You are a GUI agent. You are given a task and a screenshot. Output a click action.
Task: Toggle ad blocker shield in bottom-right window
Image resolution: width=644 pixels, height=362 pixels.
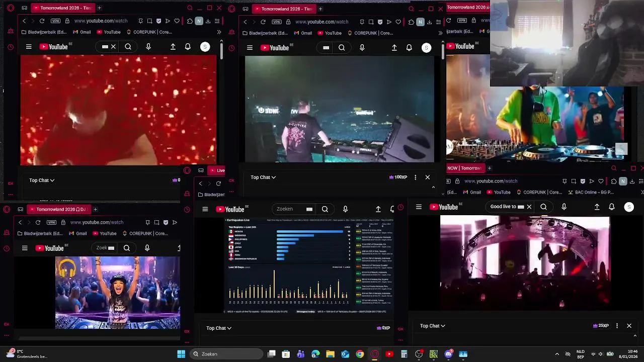583,181
